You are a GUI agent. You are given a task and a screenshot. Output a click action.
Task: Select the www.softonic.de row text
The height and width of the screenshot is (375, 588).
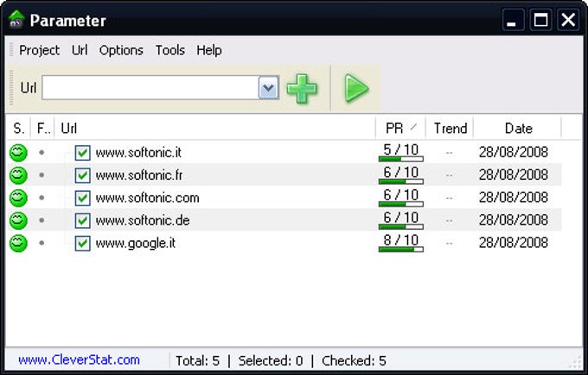click(143, 220)
